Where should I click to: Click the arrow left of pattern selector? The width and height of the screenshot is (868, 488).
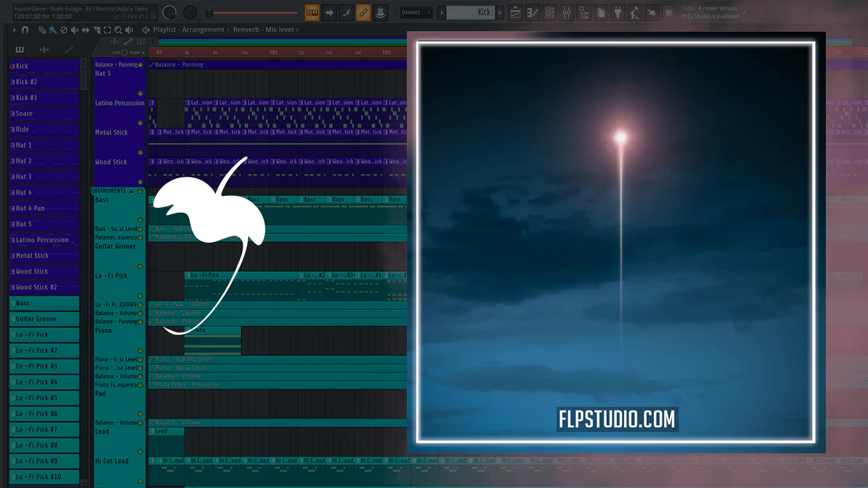tap(441, 12)
